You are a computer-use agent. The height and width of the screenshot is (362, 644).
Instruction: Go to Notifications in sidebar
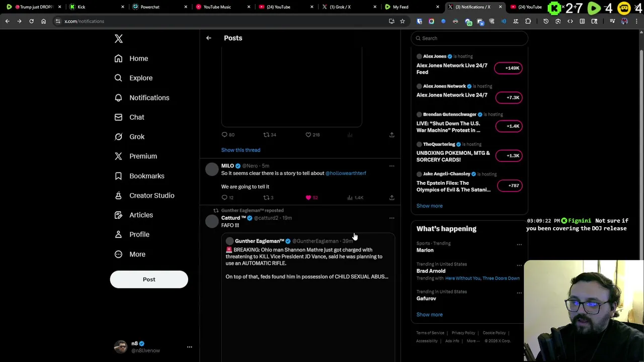[142, 98]
